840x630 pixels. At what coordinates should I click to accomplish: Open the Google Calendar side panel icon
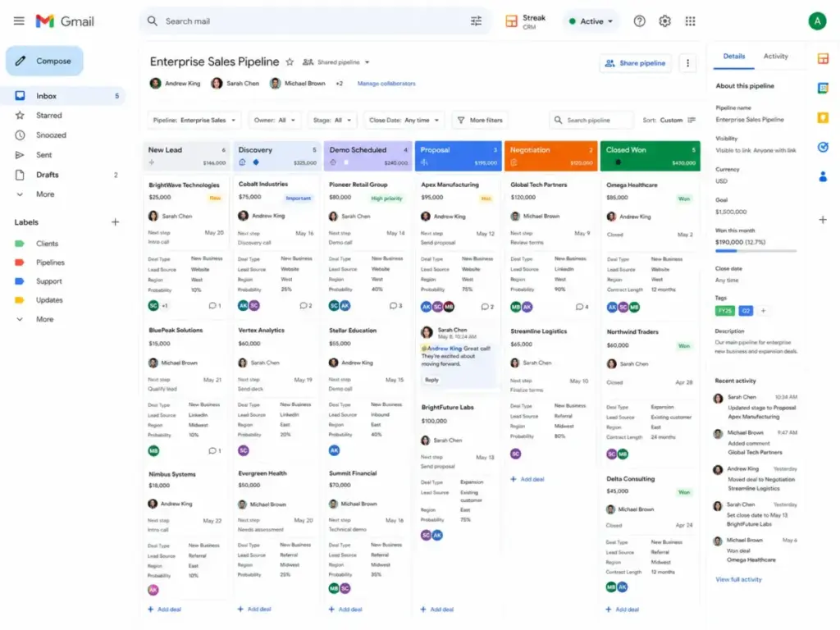click(x=823, y=88)
